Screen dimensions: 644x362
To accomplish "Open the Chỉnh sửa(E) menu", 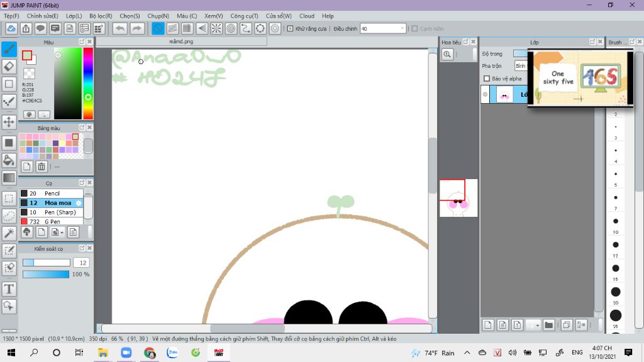I will 42,16.
